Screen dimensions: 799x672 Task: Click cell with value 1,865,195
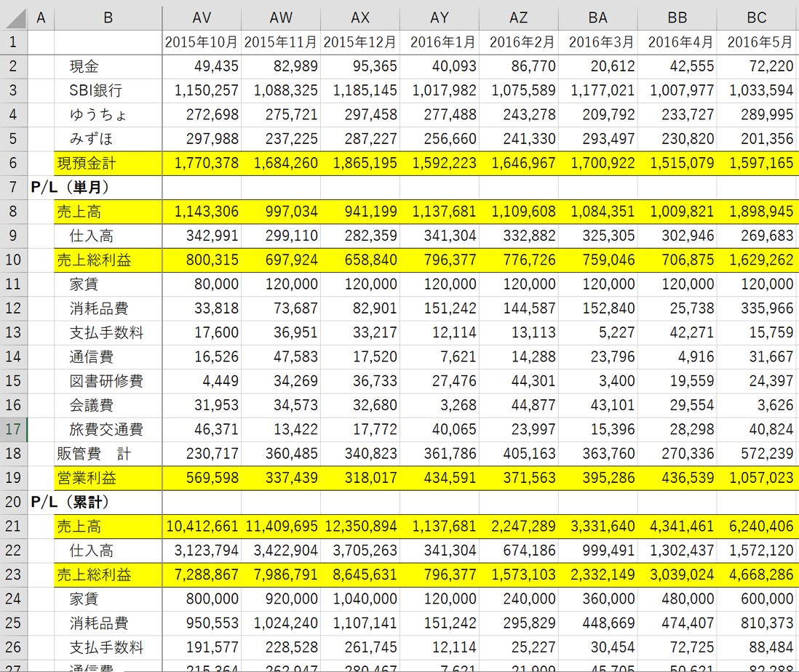tap(360, 163)
